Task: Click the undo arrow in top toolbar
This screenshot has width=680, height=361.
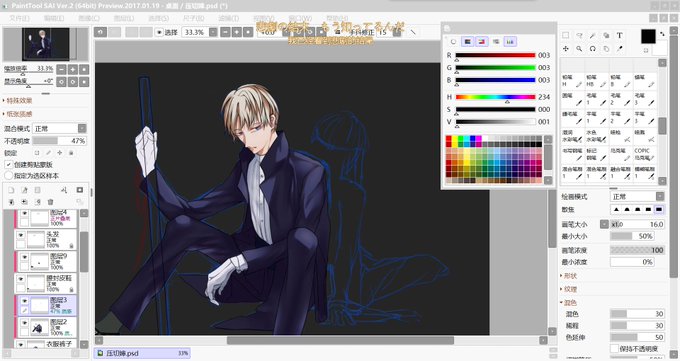Action: (x=101, y=32)
